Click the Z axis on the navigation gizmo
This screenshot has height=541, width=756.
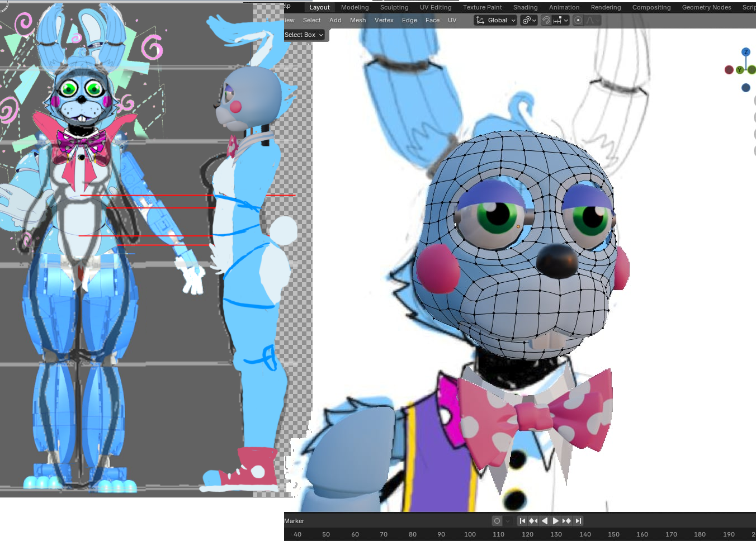745,52
